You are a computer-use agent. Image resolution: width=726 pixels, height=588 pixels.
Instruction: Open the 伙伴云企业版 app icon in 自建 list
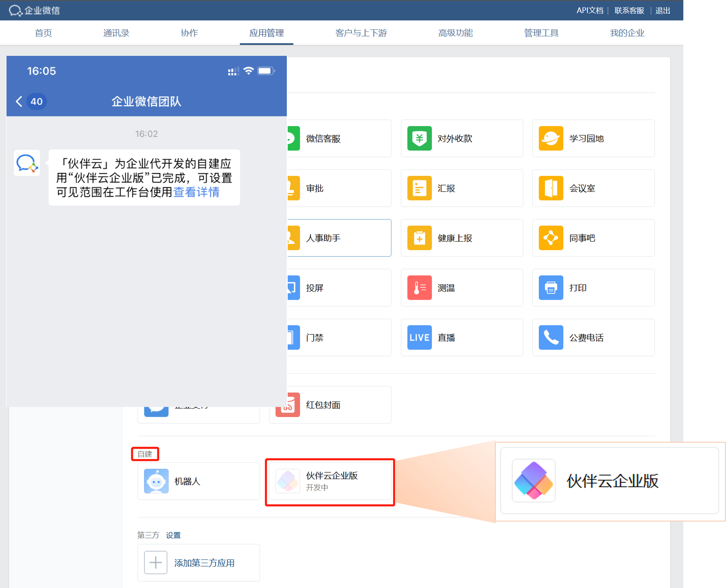[x=288, y=481]
